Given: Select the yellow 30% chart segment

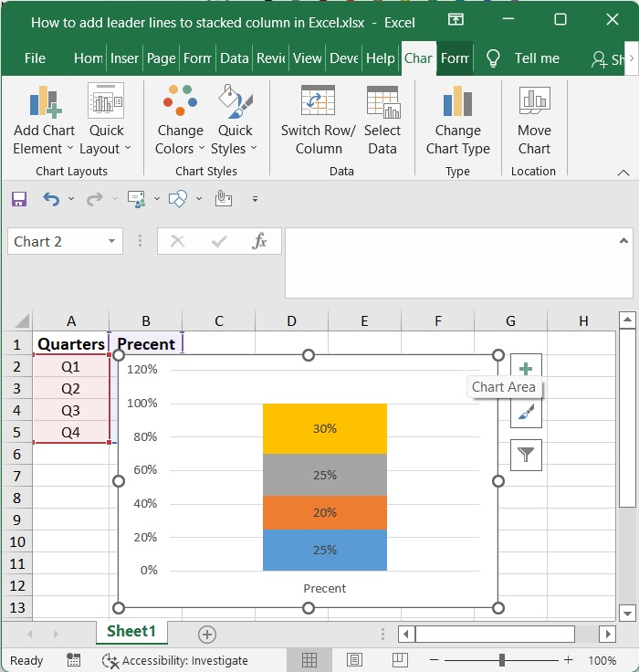Looking at the screenshot, I should click(325, 428).
